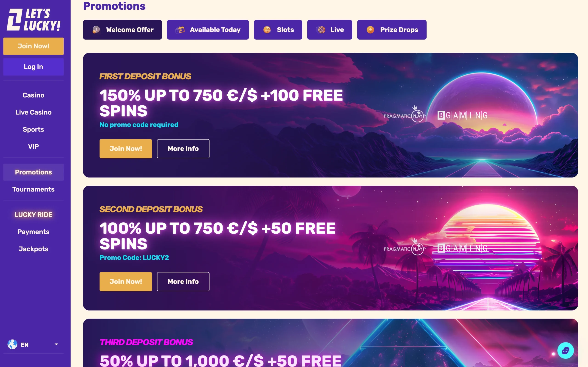The width and height of the screenshot is (588, 367).
Task: Click the BGaming logo in first bonus
Action: [x=462, y=115]
